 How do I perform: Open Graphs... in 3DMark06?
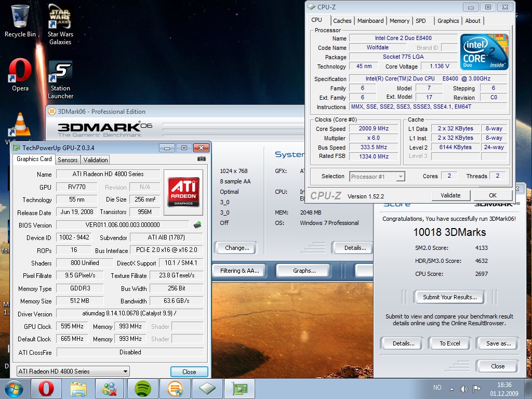[304, 271]
